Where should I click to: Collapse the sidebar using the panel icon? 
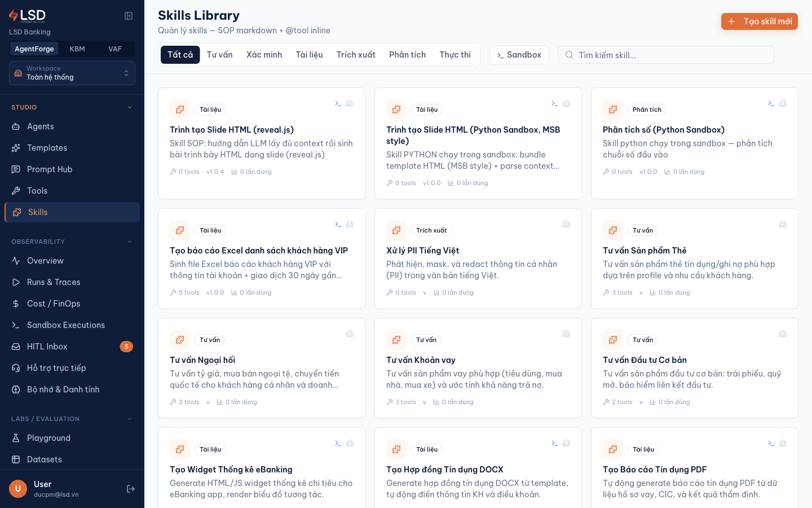click(x=129, y=16)
